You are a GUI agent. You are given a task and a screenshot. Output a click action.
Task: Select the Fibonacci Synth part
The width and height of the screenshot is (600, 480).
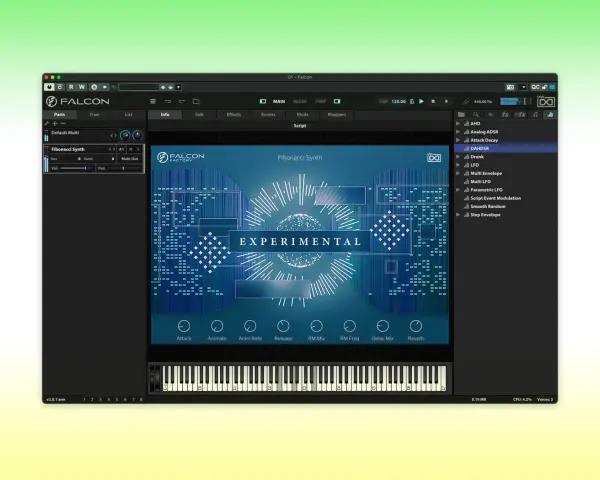pyautogui.click(x=68, y=149)
